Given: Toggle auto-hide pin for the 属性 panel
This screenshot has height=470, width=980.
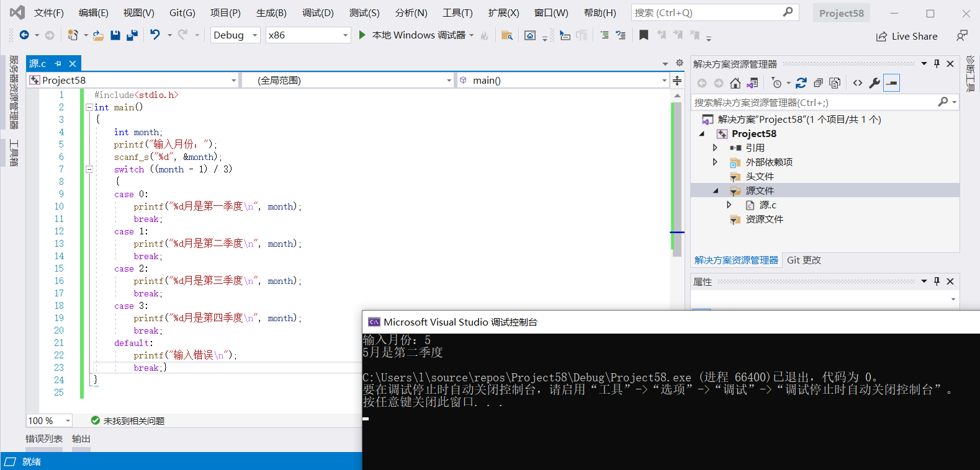Looking at the screenshot, I should click(x=937, y=282).
